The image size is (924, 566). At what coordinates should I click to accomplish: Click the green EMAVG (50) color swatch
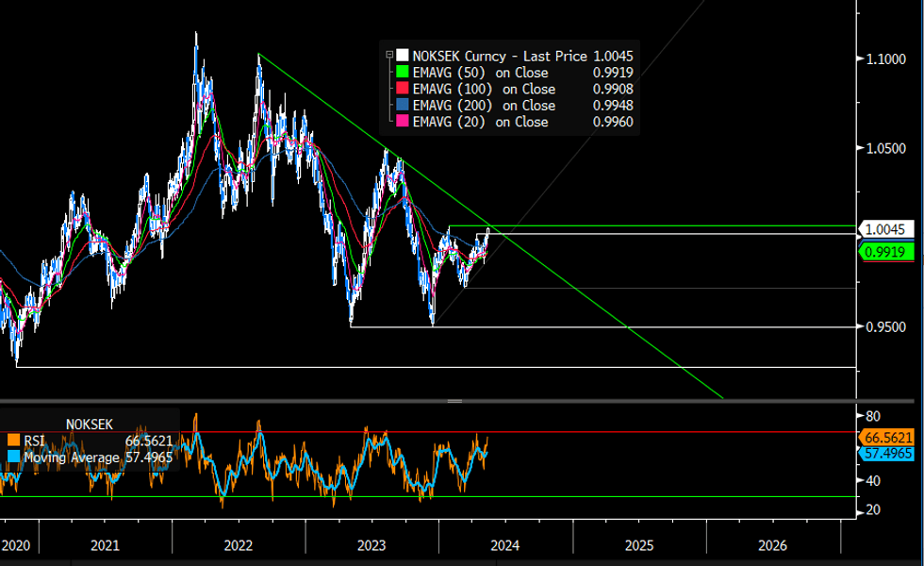click(403, 73)
